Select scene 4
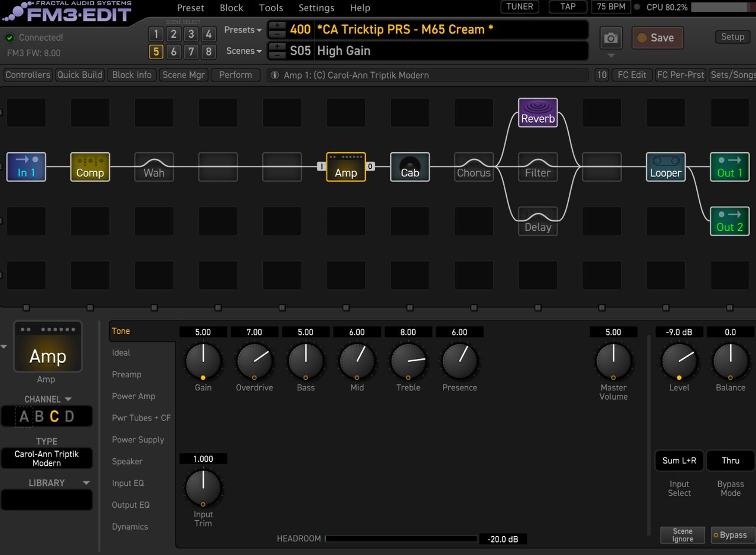 208,34
